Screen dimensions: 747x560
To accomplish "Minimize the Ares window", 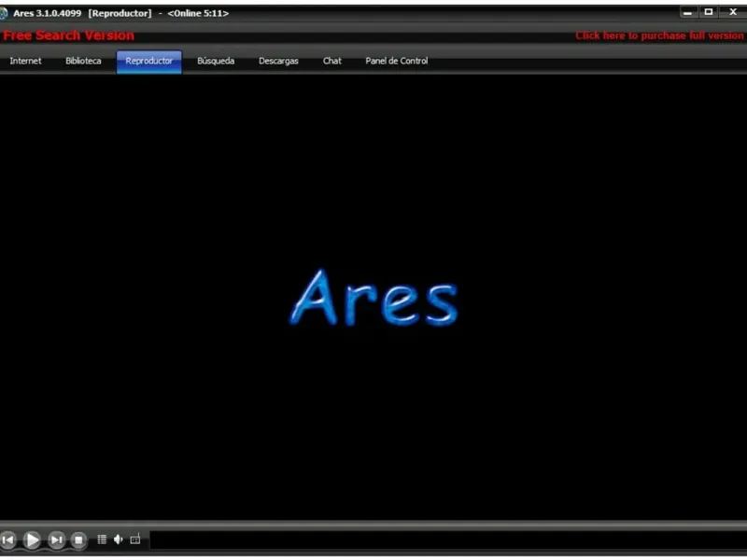I will 687,12.
